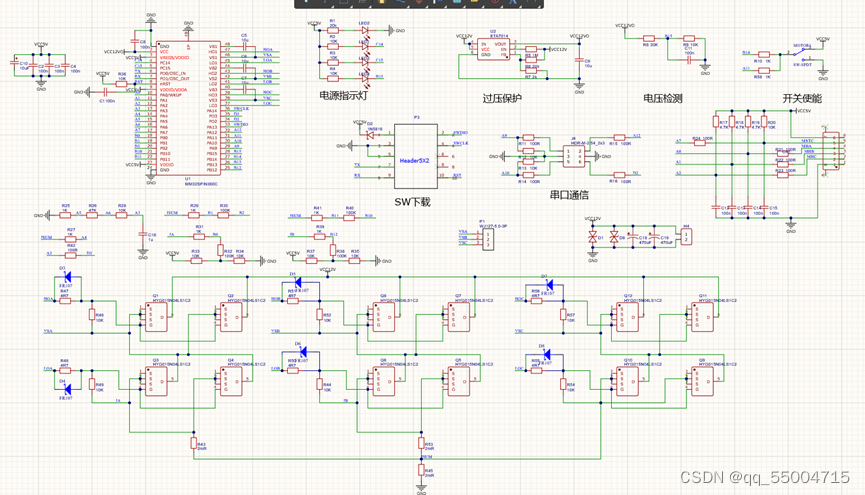Select capacitor C16 1u
This screenshot has width=865, height=495.
point(143,235)
